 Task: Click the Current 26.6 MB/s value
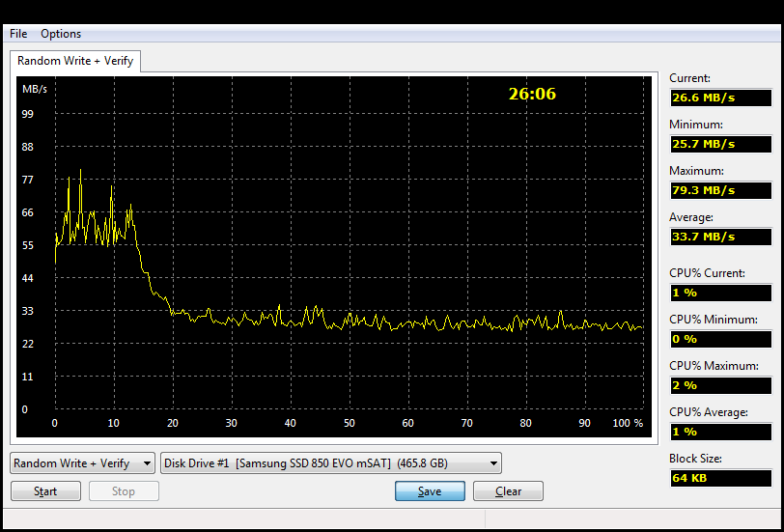coord(721,98)
